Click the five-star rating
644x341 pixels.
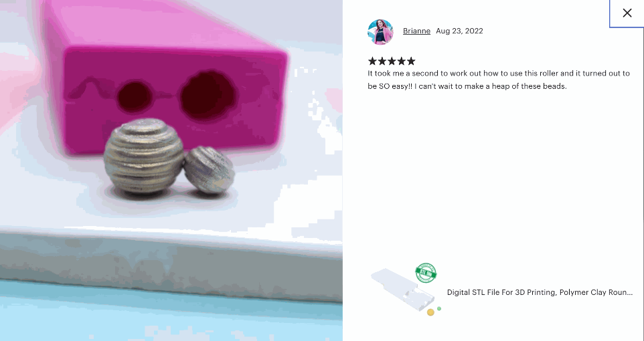pyautogui.click(x=392, y=61)
